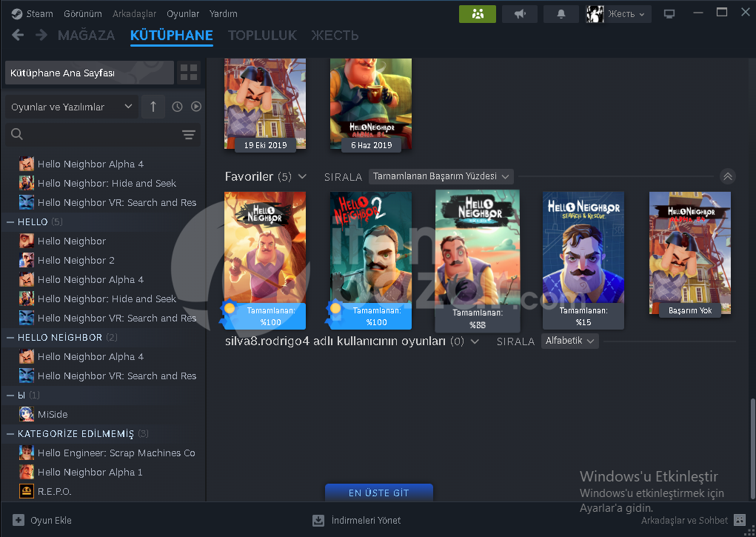Toggle sort order up-arrow button
The width and height of the screenshot is (756, 537).
click(153, 107)
